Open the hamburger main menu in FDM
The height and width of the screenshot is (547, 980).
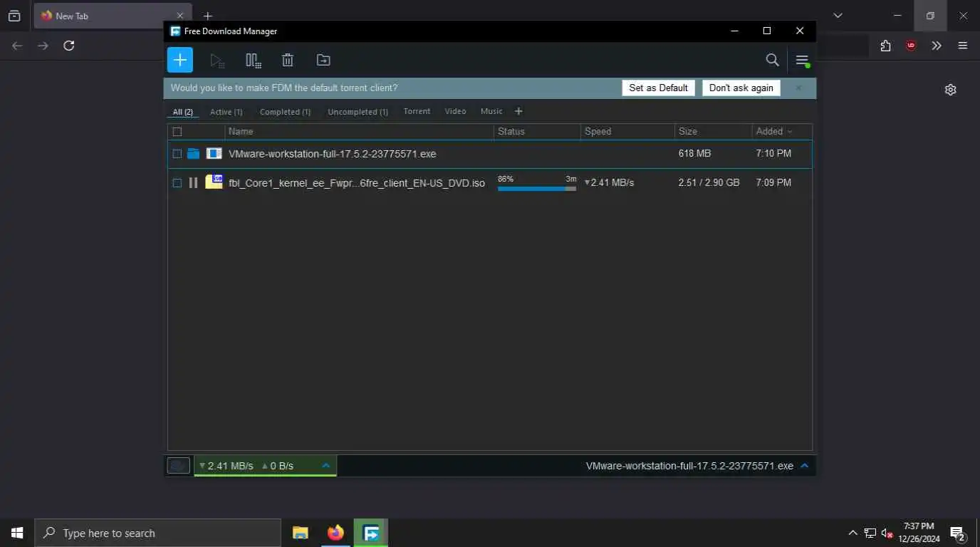pyautogui.click(x=803, y=61)
